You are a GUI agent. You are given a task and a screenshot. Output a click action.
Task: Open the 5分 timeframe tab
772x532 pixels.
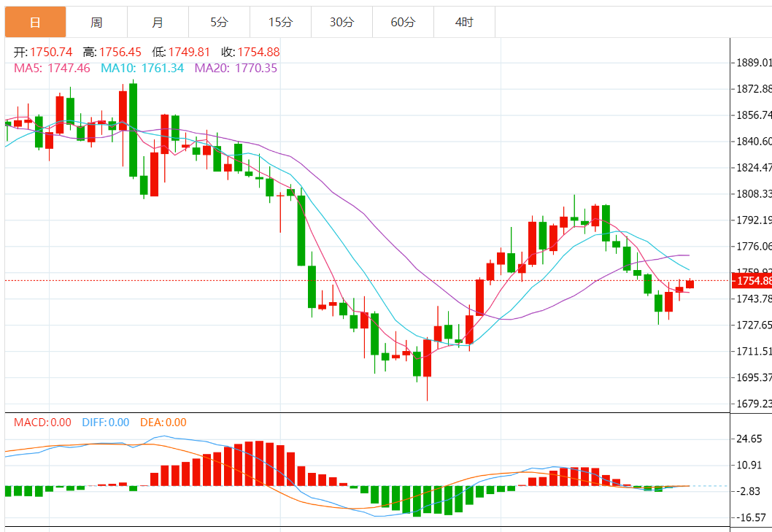point(219,22)
